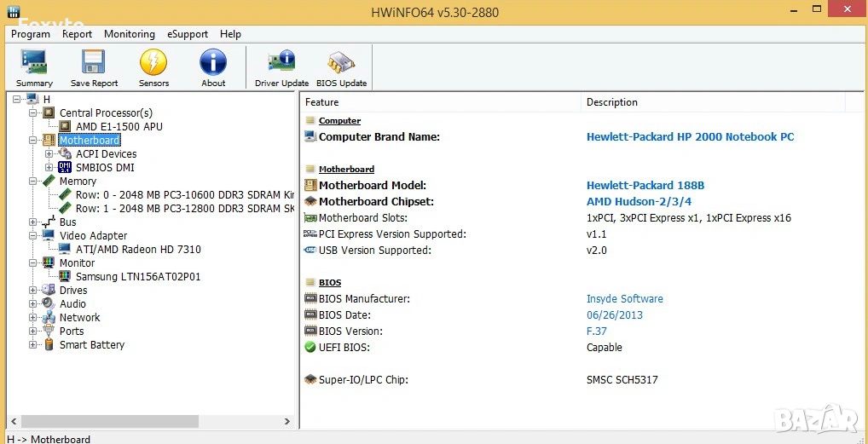Open the Monitoring menu
868x444 pixels.
130,34
